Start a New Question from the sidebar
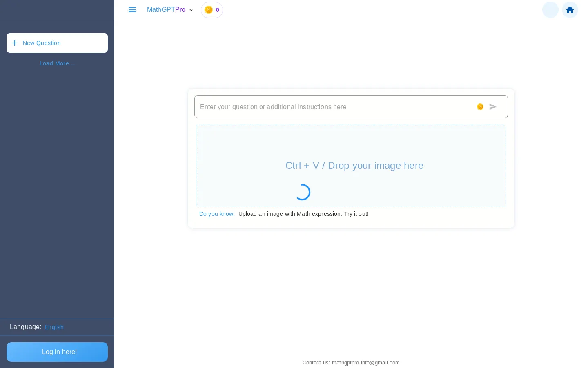588x368 pixels. pos(57,43)
